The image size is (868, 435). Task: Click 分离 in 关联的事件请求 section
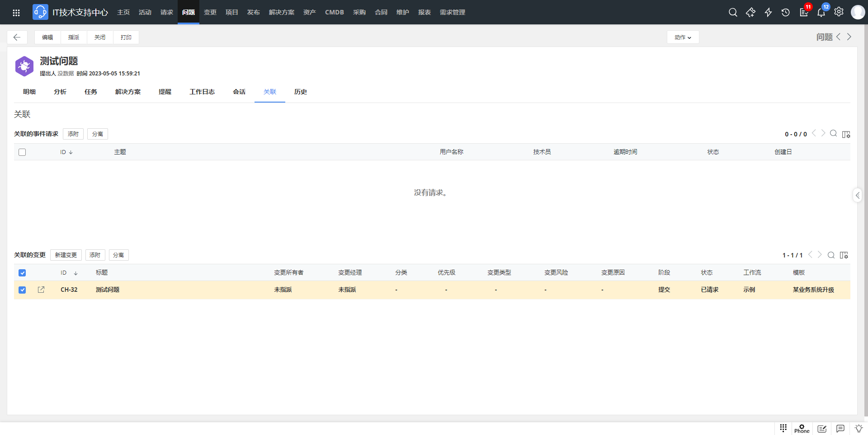pos(98,134)
